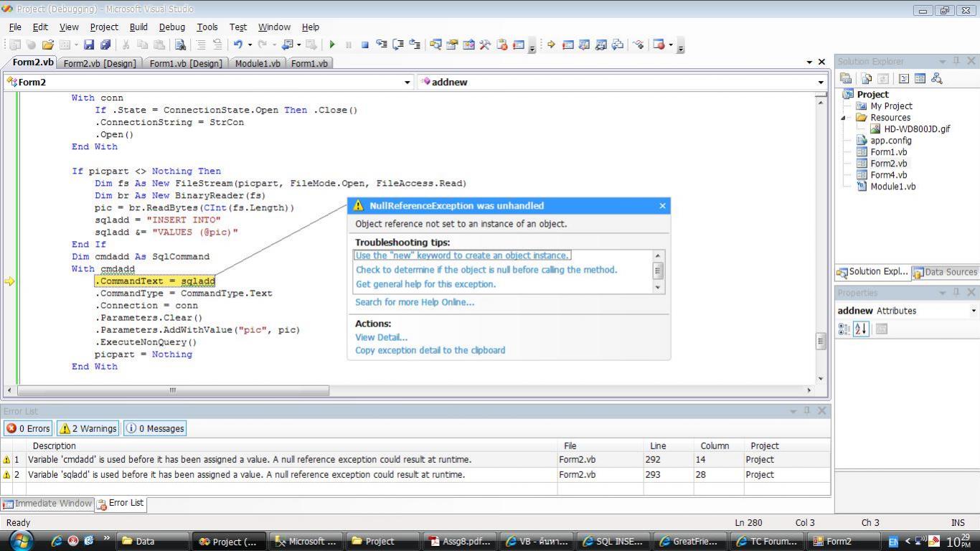This screenshot has height=551, width=980.
Task: Click Show All Files in Solution Explorer
Action: pos(867,78)
